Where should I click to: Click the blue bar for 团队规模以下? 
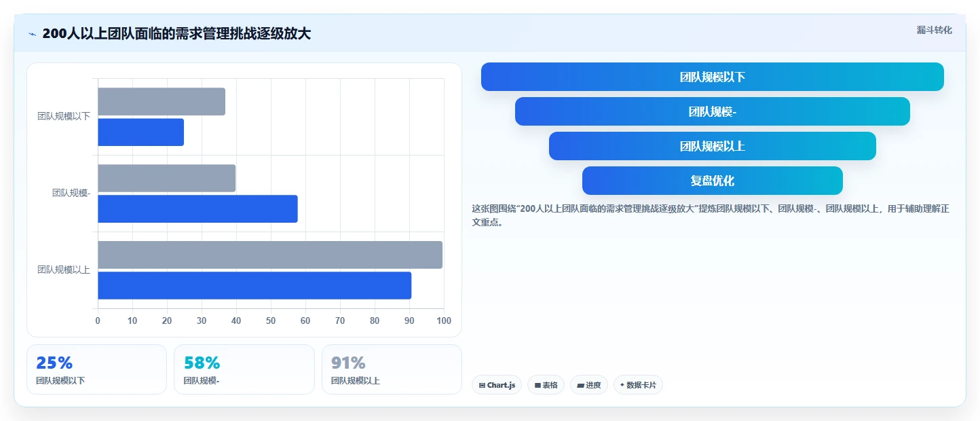click(x=141, y=132)
